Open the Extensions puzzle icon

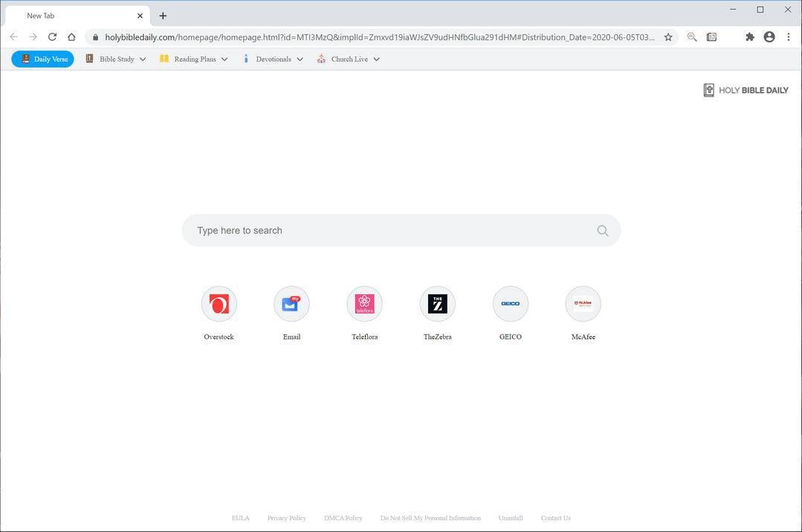tap(750, 37)
